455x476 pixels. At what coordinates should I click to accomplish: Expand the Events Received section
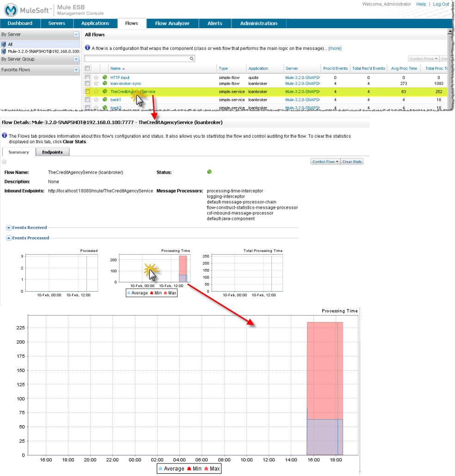pyautogui.click(x=9, y=227)
